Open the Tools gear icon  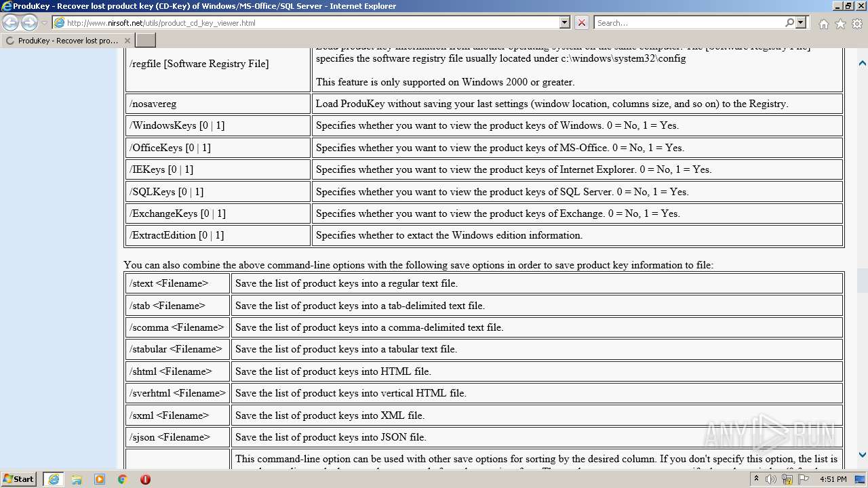857,24
